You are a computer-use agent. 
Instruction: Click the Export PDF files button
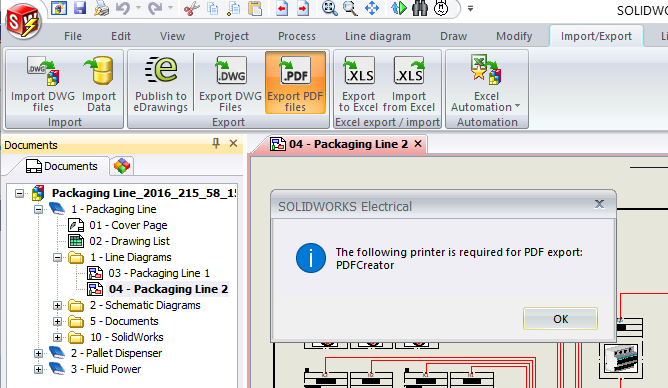coord(295,83)
